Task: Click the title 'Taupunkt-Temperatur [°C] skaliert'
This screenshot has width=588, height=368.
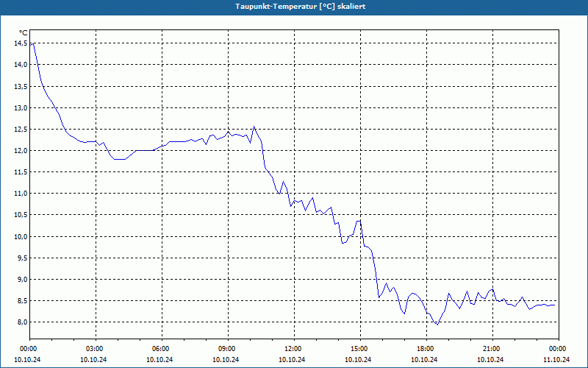Action: pyautogui.click(x=301, y=7)
